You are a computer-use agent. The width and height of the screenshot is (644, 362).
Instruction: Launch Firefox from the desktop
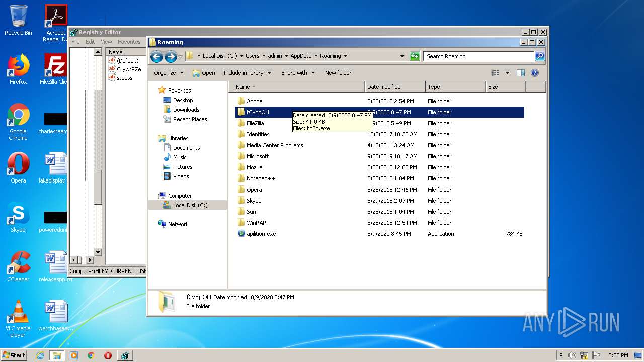(18, 69)
